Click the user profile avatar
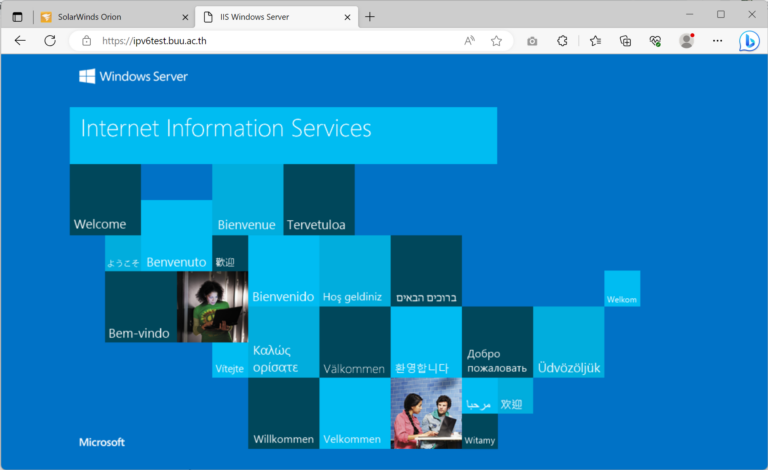768x470 pixels. (686, 41)
